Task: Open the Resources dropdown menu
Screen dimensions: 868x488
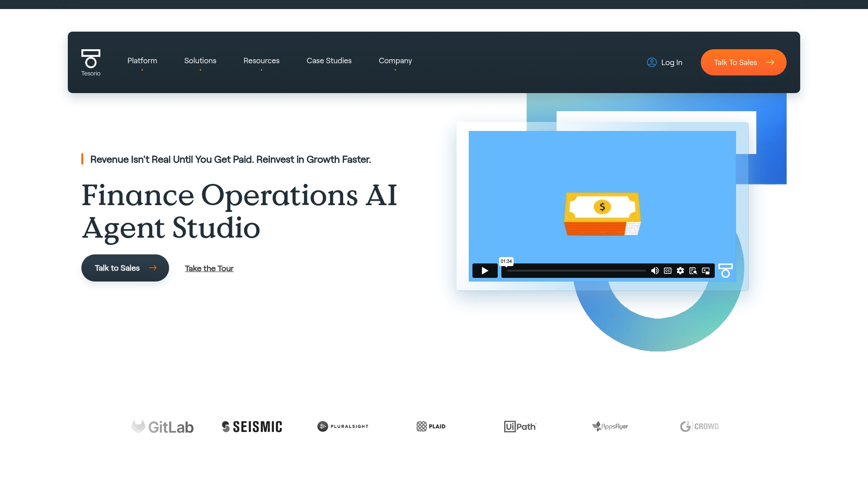Action: point(261,61)
